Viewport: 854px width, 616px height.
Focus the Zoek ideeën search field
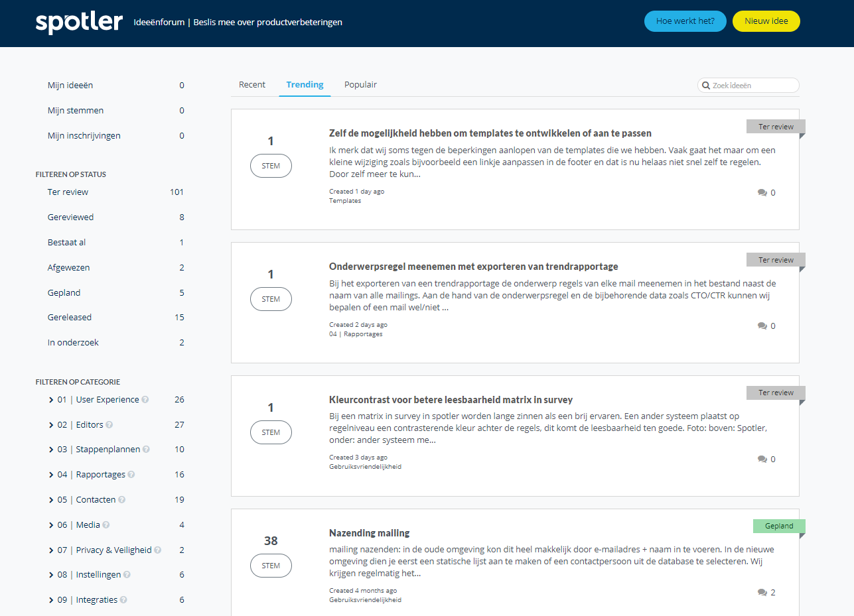pyautogui.click(x=753, y=86)
